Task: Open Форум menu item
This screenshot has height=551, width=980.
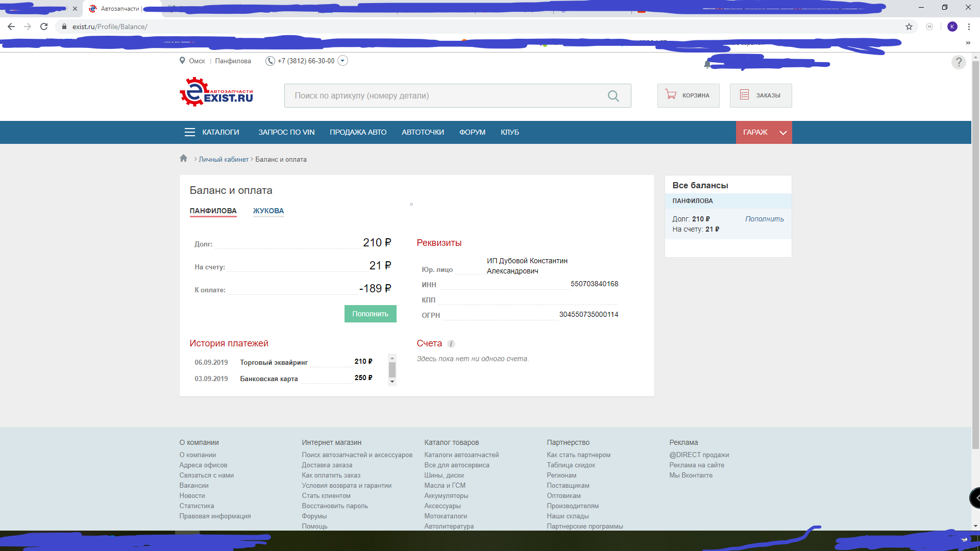Action: 472,132
